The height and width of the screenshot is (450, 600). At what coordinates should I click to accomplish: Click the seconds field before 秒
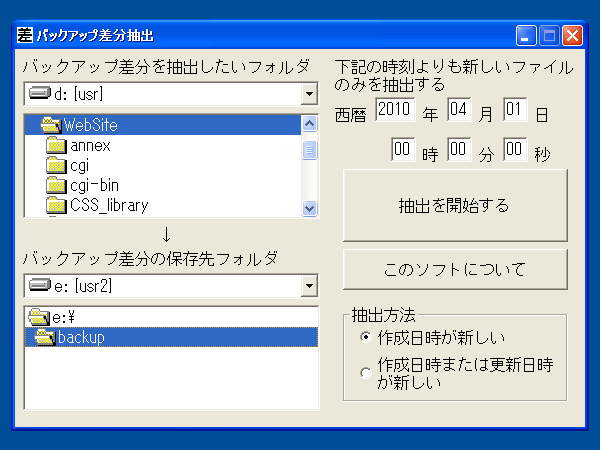coord(515,149)
